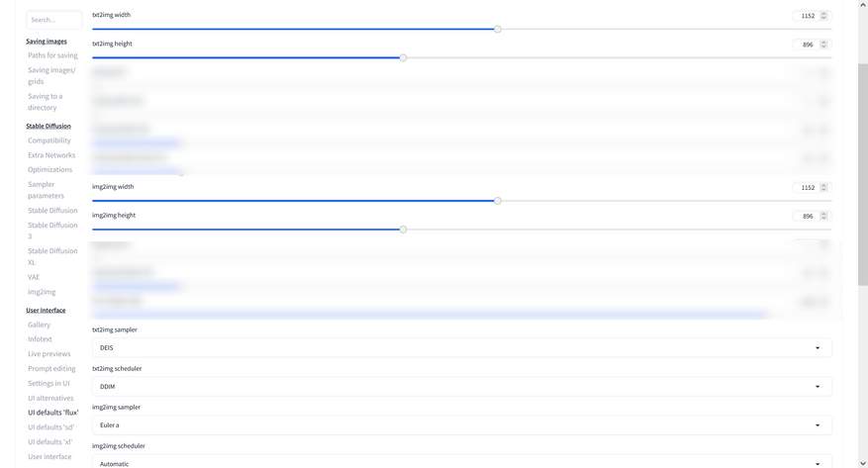Click the txt2img height number field
This screenshot has height=468, width=868.
click(806, 45)
